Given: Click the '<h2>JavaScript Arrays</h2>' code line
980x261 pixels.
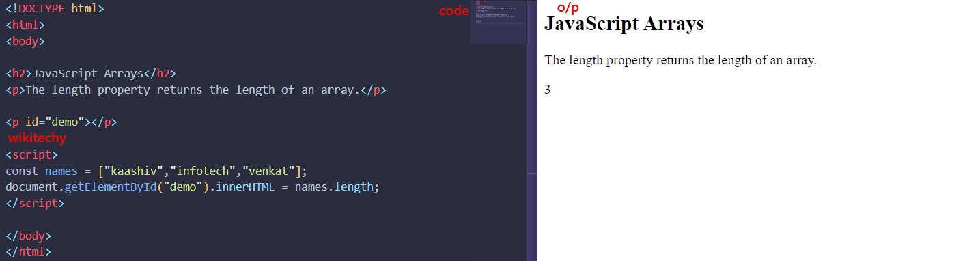Looking at the screenshot, I should click(91, 74).
